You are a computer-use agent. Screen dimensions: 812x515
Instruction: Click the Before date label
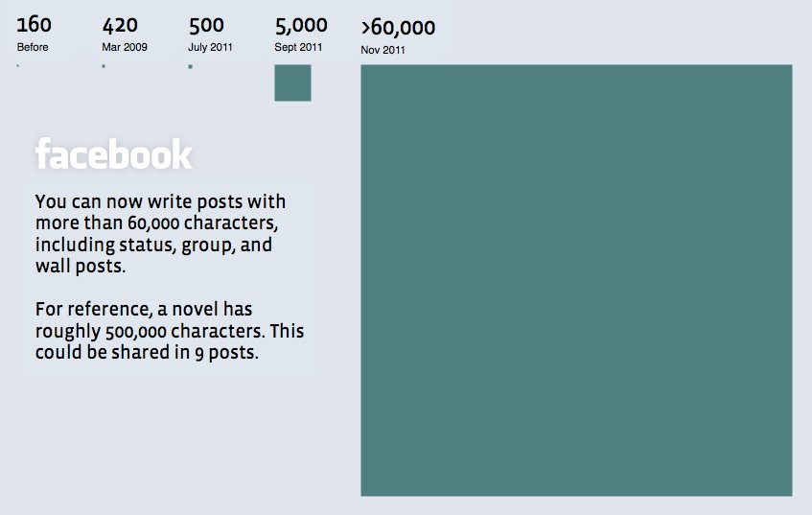point(33,47)
